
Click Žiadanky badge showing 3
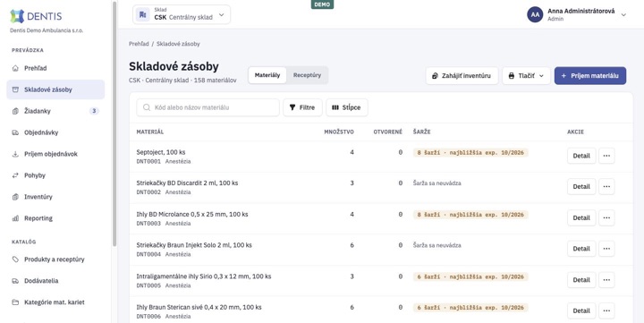tap(94, 111)
